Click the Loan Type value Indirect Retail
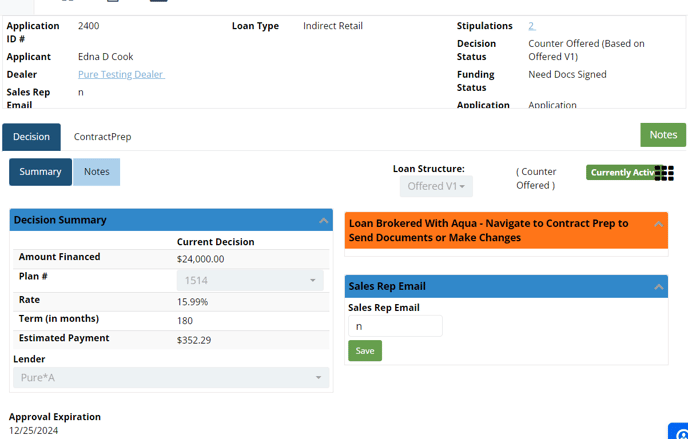688x439 pixels. point(333,26)
